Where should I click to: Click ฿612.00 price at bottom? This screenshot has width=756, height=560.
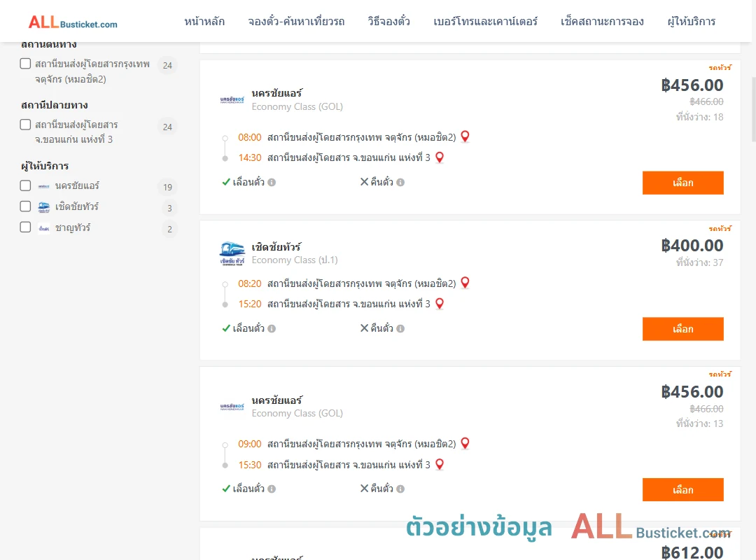click(x=692, y=552)
